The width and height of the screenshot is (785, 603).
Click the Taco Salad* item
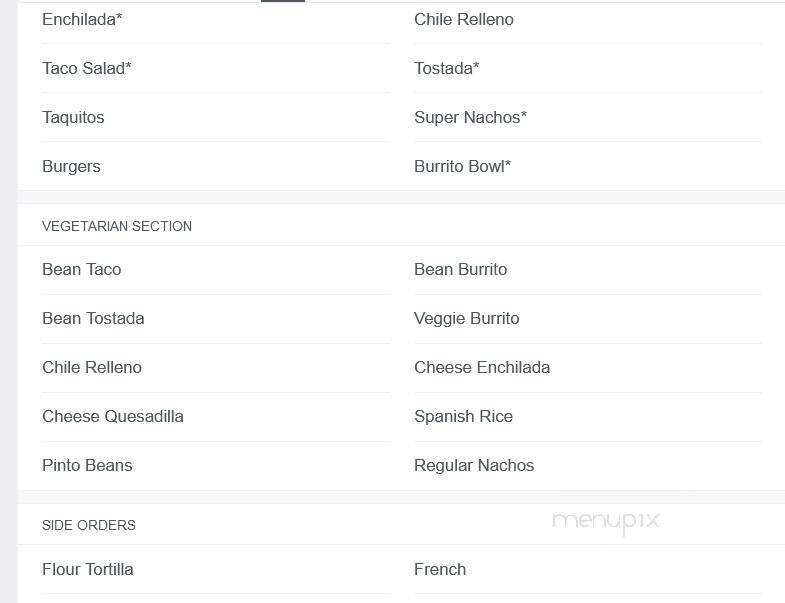click(87, 69)
